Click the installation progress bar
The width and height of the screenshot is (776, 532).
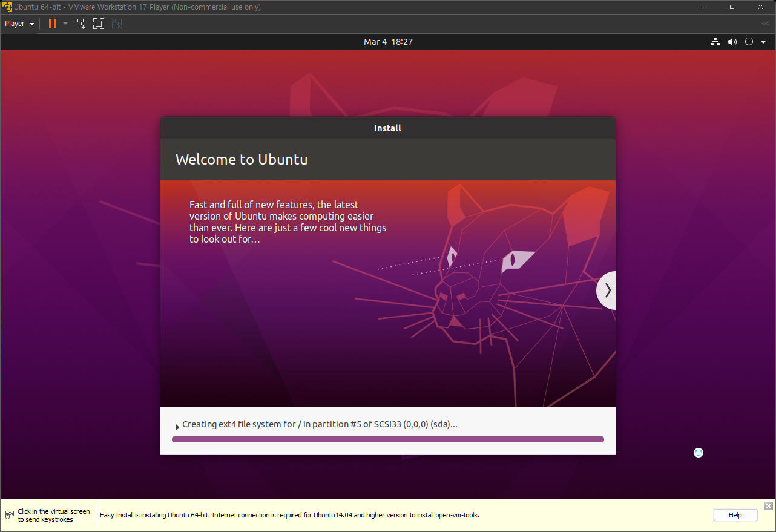tap(388, 439)
